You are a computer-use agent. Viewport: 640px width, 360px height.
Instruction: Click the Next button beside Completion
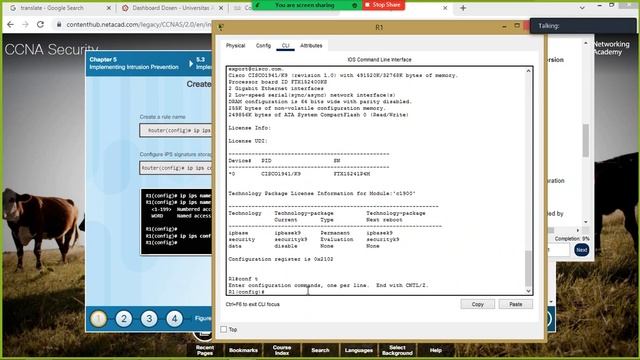click(x=582, y=250)
